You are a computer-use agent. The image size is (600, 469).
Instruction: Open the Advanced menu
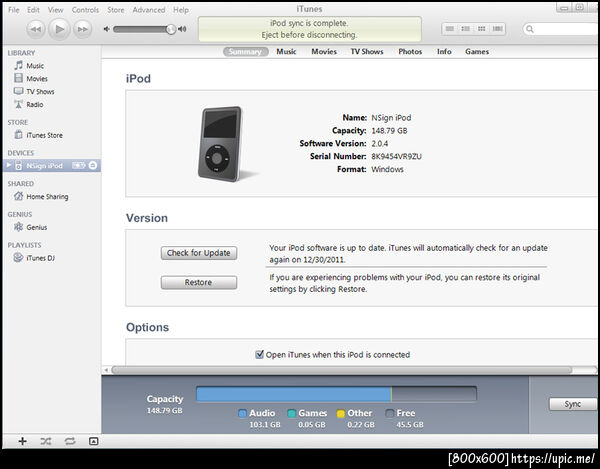tap(149, 10)
